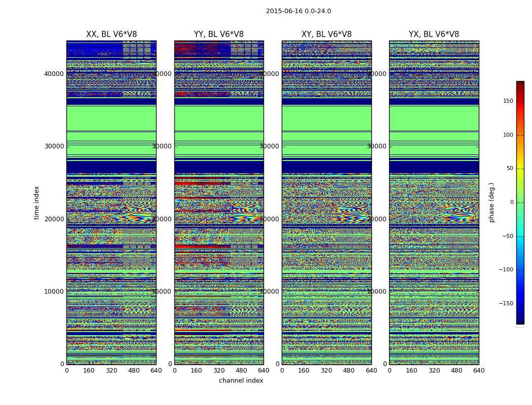Click the dark blue band in the YY panel
532x405 pixels.
tap(218, 167)
